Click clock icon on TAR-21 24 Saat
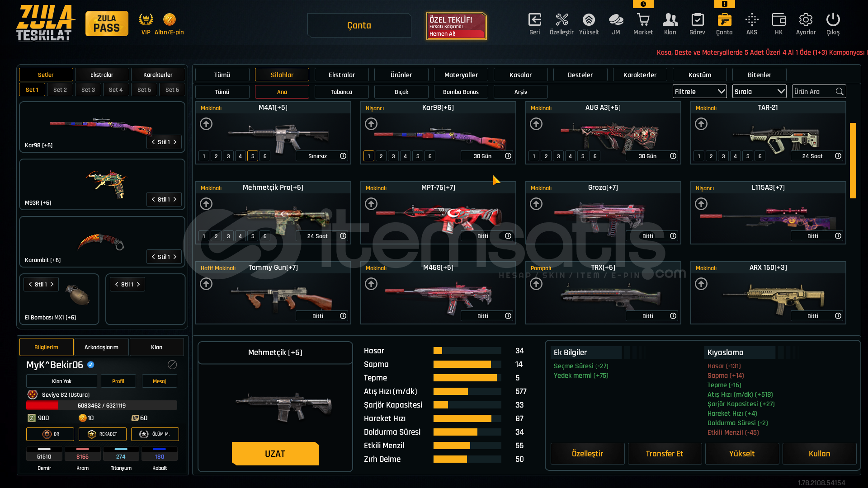 [838, 156]
